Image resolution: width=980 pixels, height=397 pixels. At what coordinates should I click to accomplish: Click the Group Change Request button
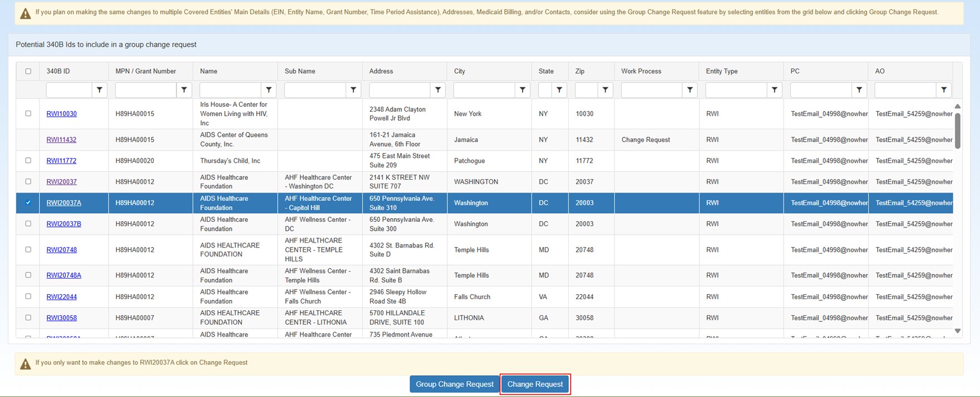(x=454, y=384)
